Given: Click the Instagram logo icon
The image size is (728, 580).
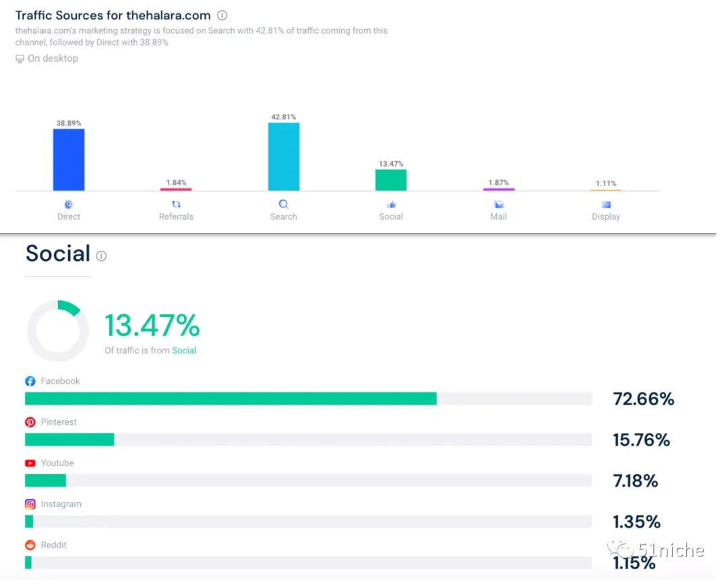Looking at the screenshot, I should (30, 504).
